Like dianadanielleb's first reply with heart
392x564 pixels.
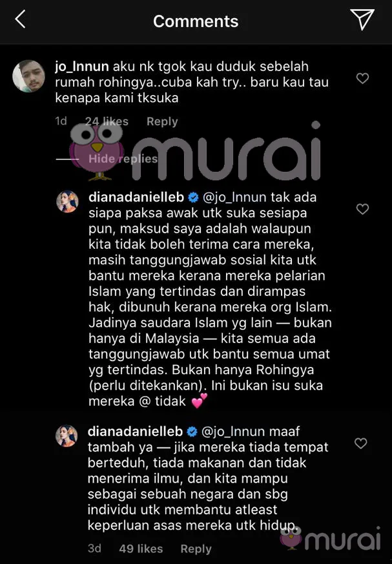pyautogui.click(x=362, y=209)
